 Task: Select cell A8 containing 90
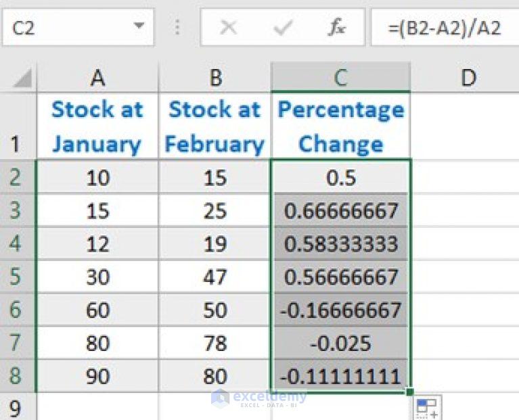click(97, 376)
